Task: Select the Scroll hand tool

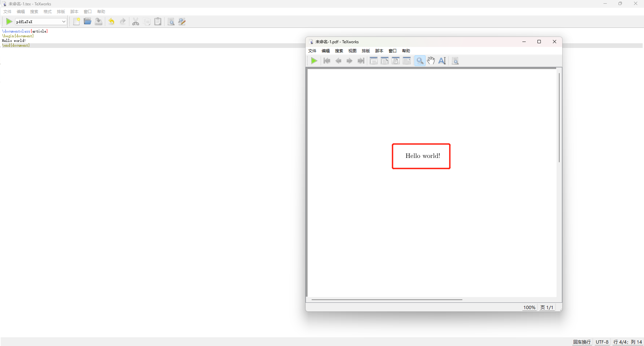Action: point(431,61)
